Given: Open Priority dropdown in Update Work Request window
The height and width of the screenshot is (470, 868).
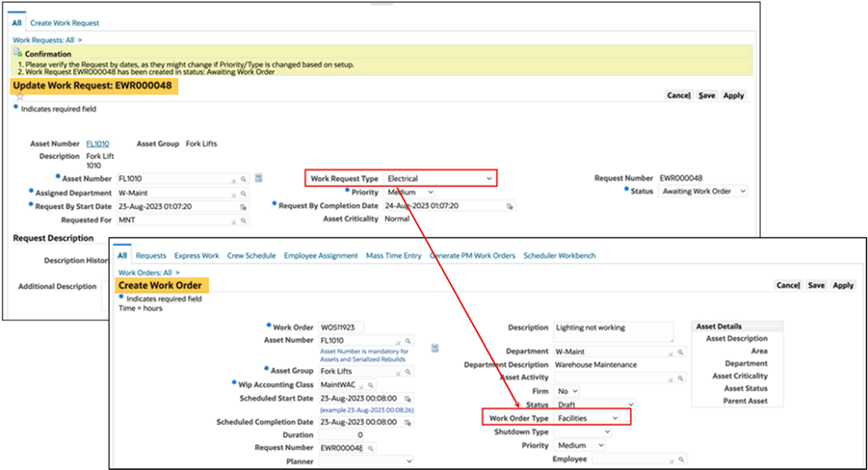Looking at the screenshot, I should coord(409,192).
